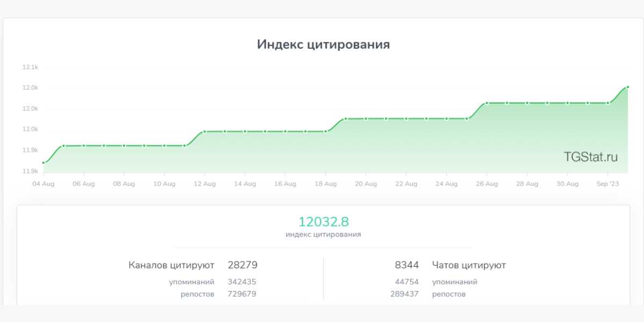Click the green 12032.8 index value
The height and width of the screenshot is (322, 644).
point(324,222)
